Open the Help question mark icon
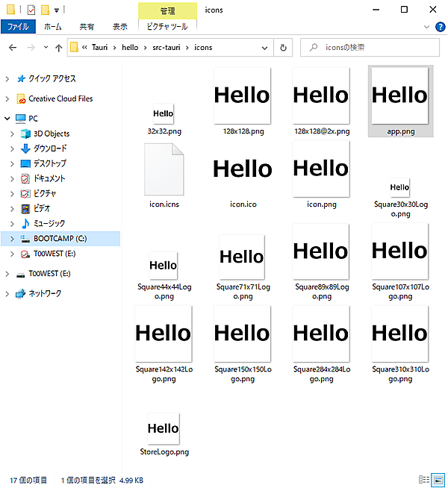Screen dimensions: 448x488 click(x=441, y=27)
